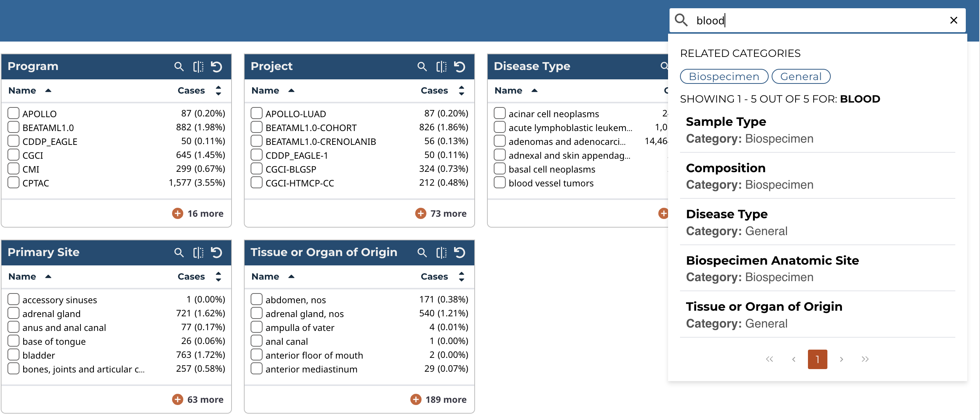The height and width of the screenshot is (420, 980).
Task: Show 189 more tissue origins
Action: [x=438, y=399]
